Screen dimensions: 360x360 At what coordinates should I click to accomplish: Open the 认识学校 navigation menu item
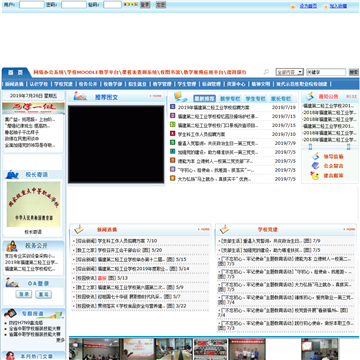tap(39, 84)
